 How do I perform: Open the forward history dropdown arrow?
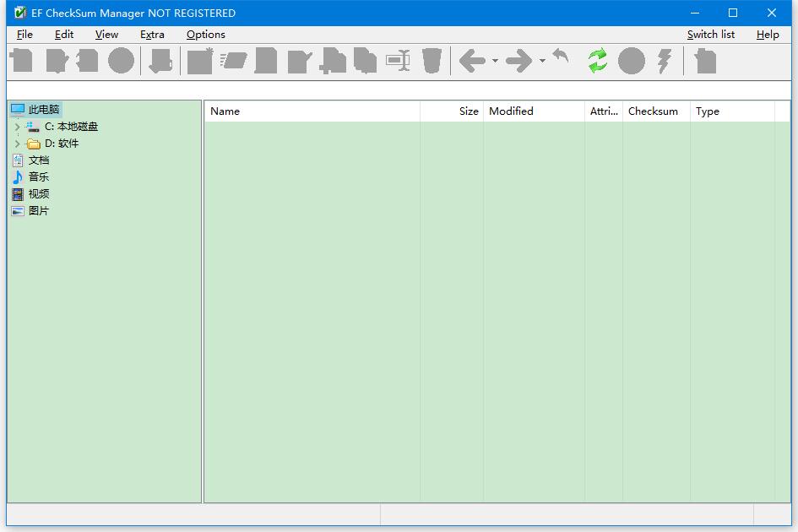(542, 61)
